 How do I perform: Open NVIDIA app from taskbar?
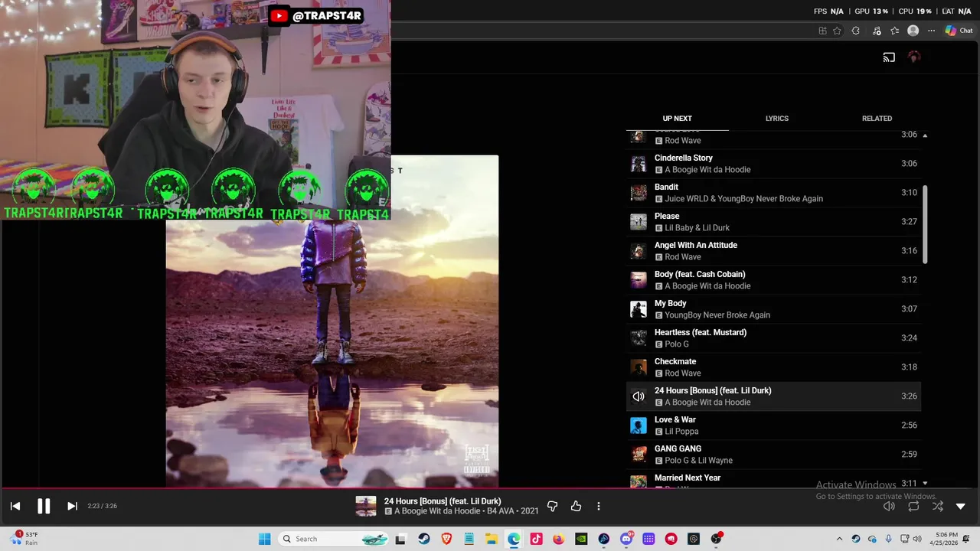click(x=581, y=539)
